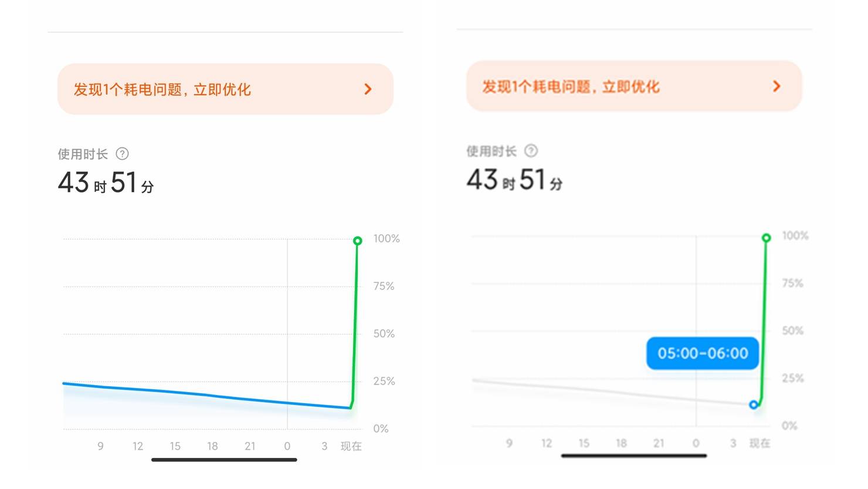Tap the left screen's bottom home indicator bar

(224, 460)
